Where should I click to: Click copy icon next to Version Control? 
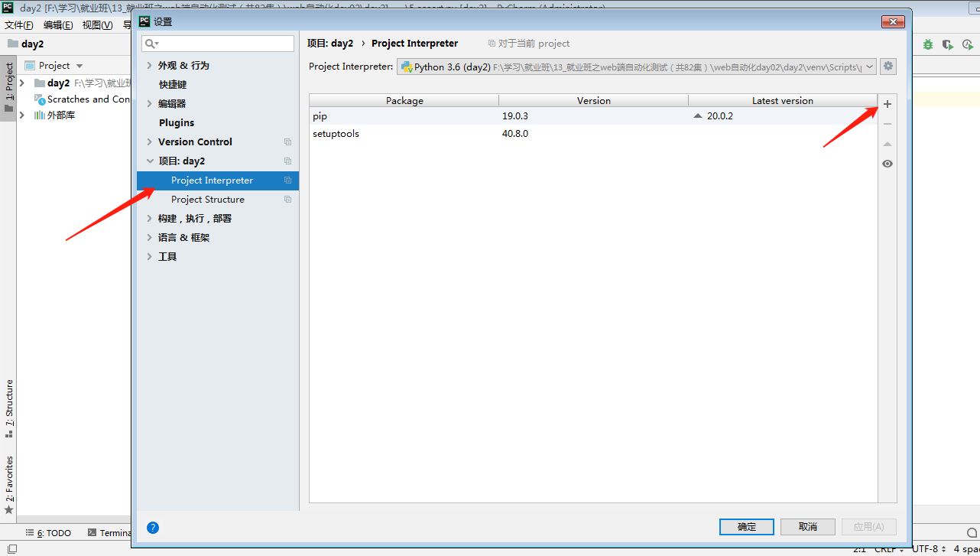[287, 142]
